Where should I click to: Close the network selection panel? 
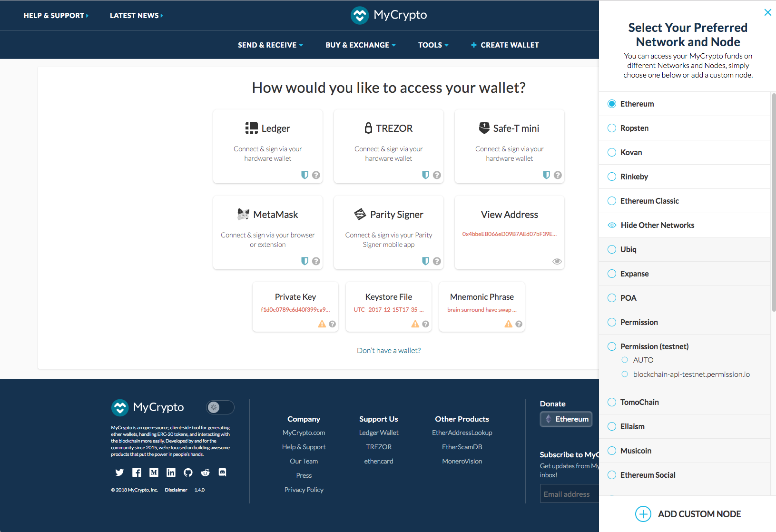pos(767,12)
